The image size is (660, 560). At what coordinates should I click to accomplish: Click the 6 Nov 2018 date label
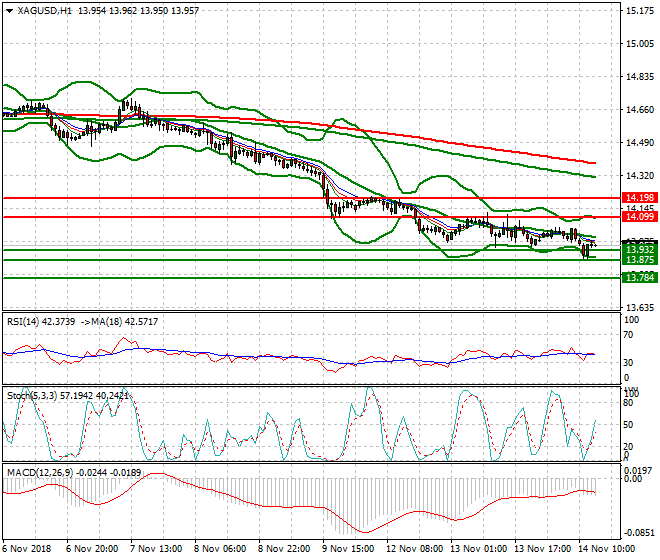coord(27,549)
